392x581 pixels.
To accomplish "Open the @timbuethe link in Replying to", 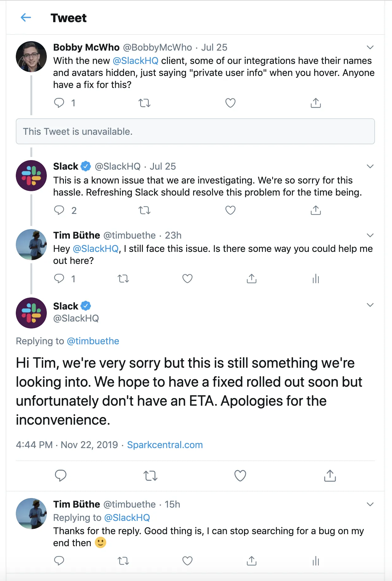I will (x=93, y=341).
